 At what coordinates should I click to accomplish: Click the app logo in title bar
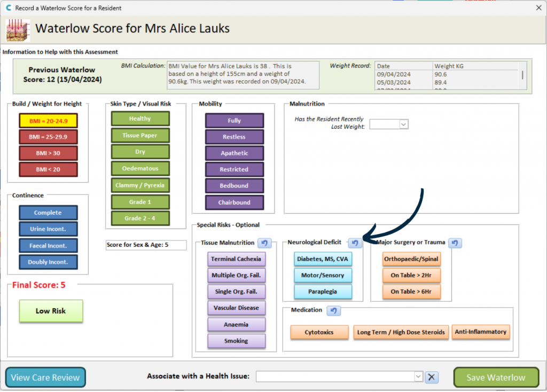tap(8, 7)
